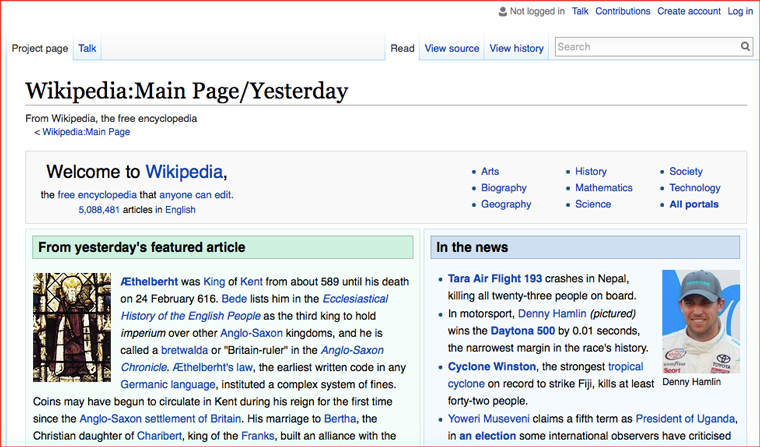Open the Æthelberht stained glass thumbnail
760x447 pixels.
pyautogui.click(x=72, y=327)
